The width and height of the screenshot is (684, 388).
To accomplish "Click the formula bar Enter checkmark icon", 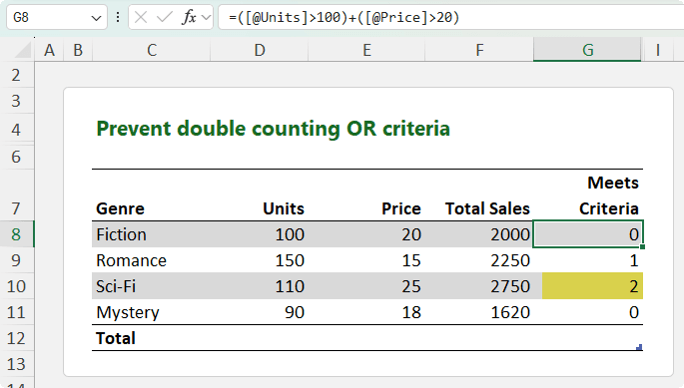I will tap(164, 17).
